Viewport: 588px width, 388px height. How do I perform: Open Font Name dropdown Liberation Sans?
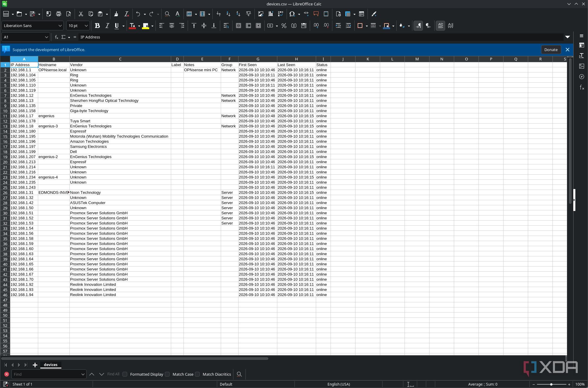coord(60,26)
